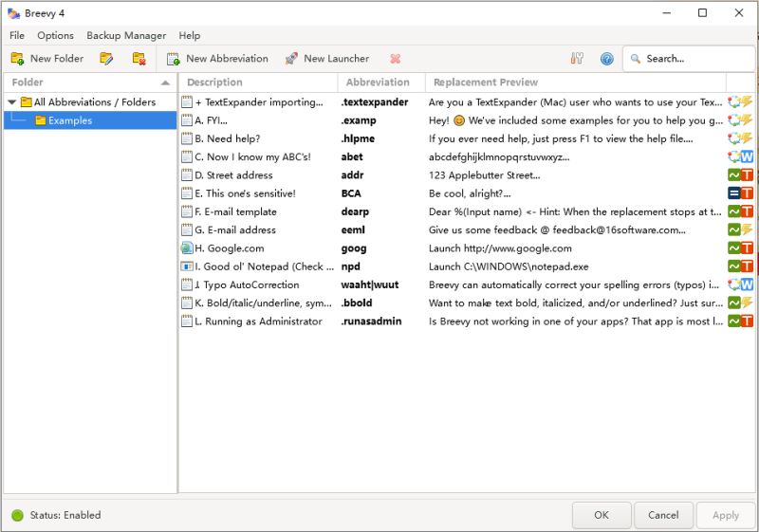Sort by the Description column header
The height and width of the screenshot is (532, 759).
[258, 83]
